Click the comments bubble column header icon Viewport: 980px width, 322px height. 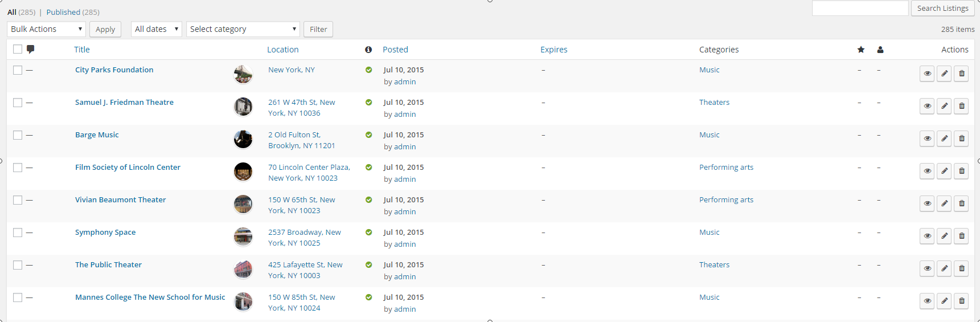click(x=31, y=49)
